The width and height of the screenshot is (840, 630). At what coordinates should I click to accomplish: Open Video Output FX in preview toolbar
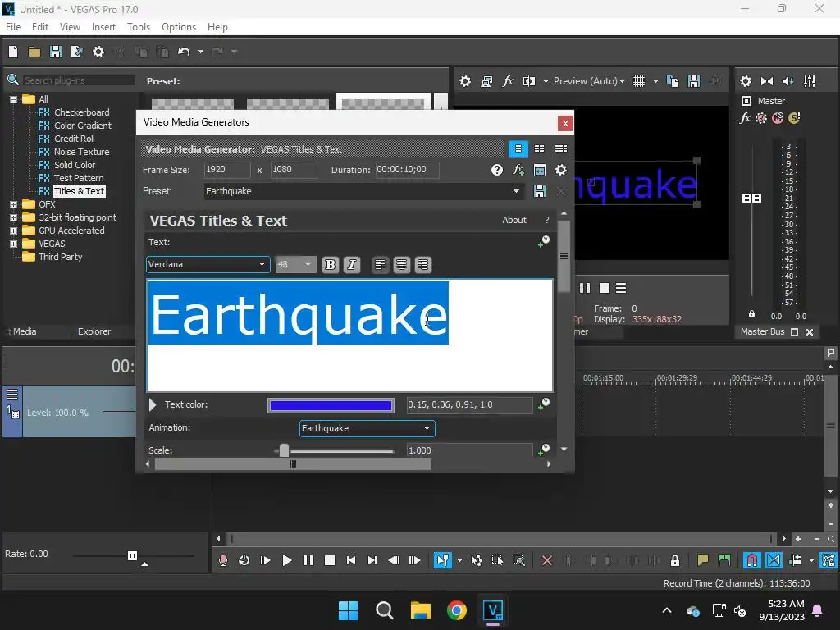(x=507, y=81)
